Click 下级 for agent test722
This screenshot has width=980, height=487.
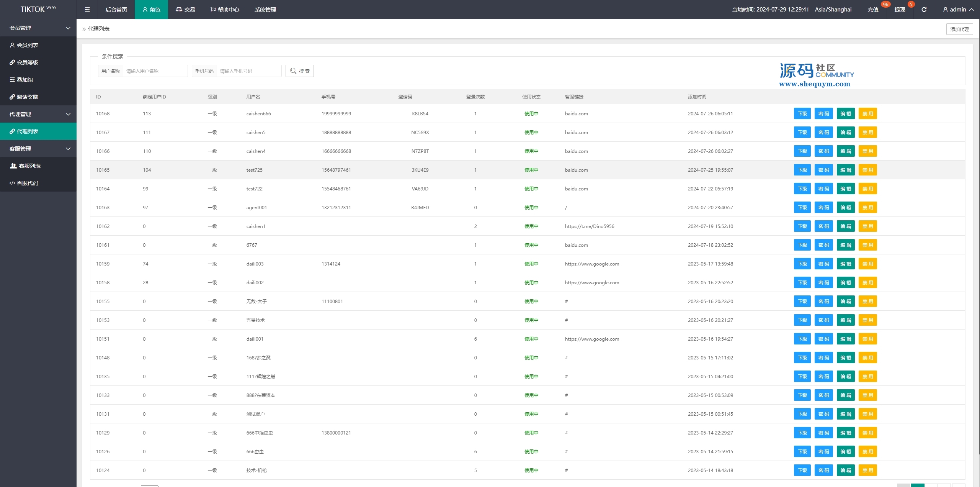(x=802, y=189)
